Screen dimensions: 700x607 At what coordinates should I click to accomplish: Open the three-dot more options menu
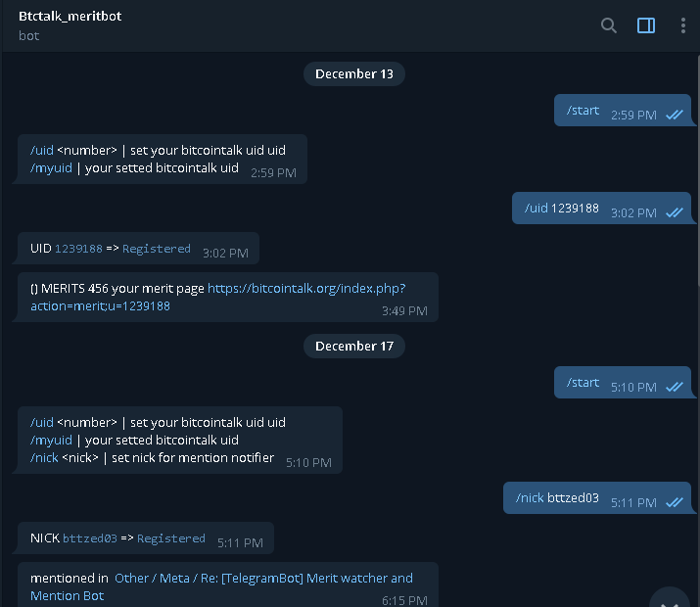pyautogui.click(x=682, y=25)
